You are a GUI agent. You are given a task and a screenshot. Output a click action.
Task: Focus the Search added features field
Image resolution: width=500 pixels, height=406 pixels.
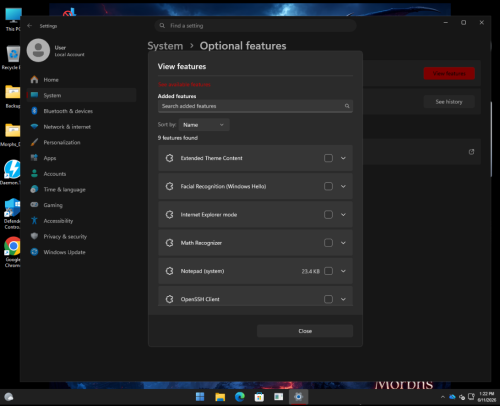click(x=255, y=106)
